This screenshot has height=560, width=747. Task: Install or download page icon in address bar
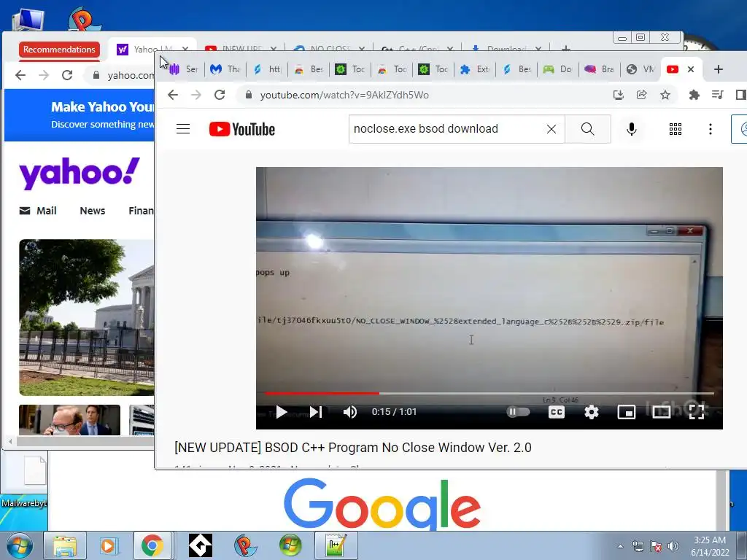point(619,95)
